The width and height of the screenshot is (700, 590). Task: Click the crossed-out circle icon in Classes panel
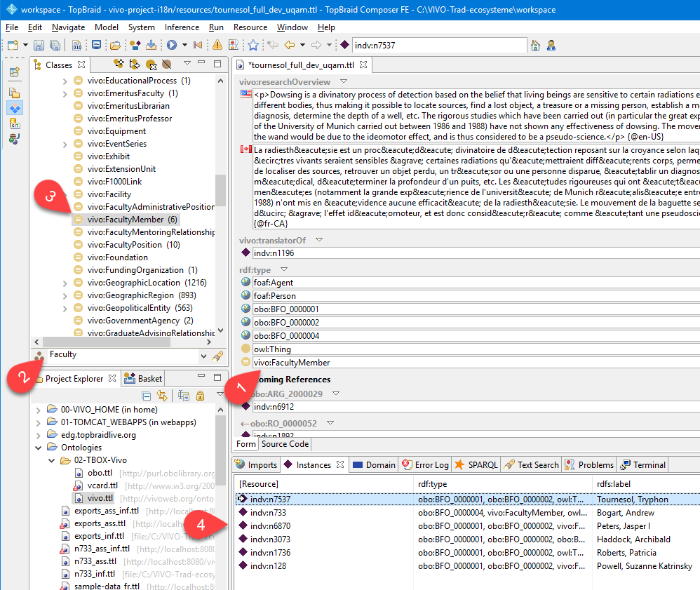pos(166,65)
